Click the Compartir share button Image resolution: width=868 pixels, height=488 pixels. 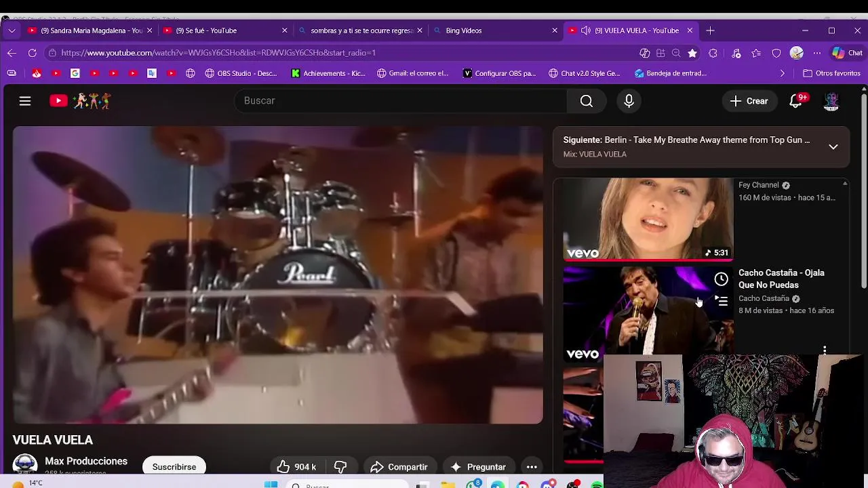click(399, 467)
